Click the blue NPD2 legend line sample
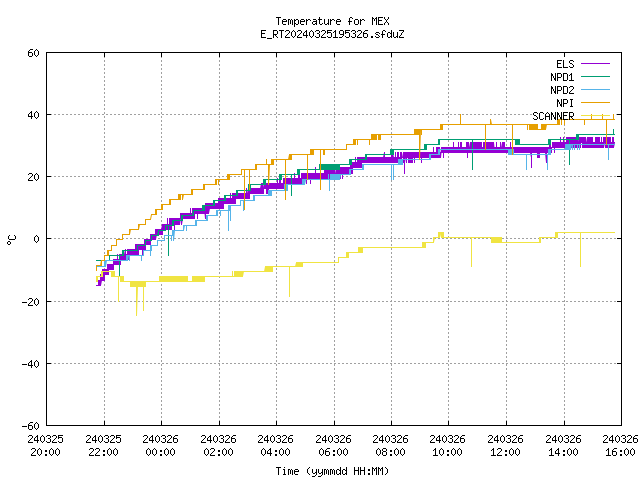The width and height of the screenshot is (640, 480). (596, 89)
